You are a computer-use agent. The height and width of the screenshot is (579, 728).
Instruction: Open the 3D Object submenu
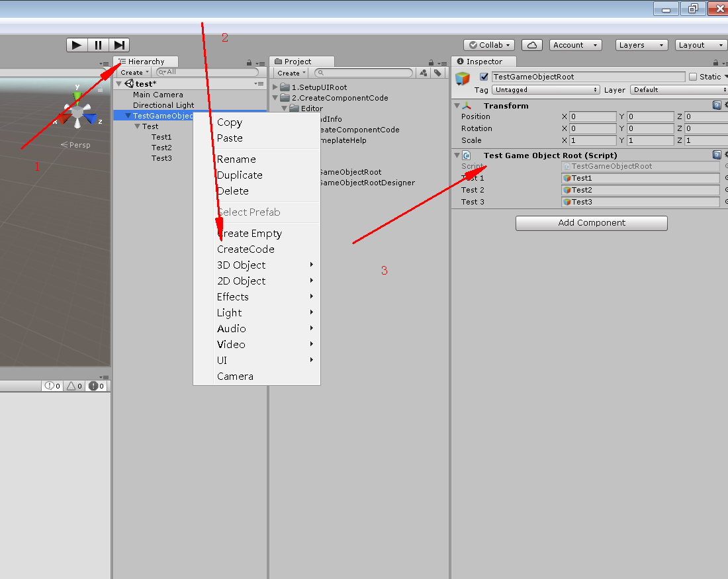click(257, 265)
